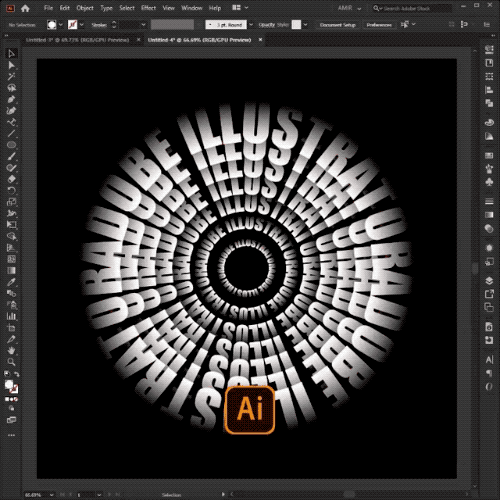Open the Object menu
500x500 pixels.
tap(85, 8)
